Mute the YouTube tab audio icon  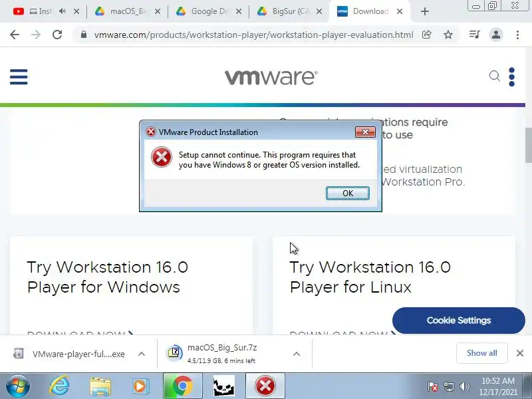click(x=63, y=11)
